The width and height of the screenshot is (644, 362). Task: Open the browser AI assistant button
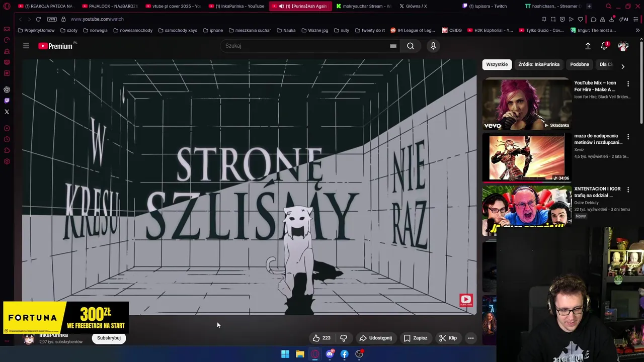[x=623, y=19]
